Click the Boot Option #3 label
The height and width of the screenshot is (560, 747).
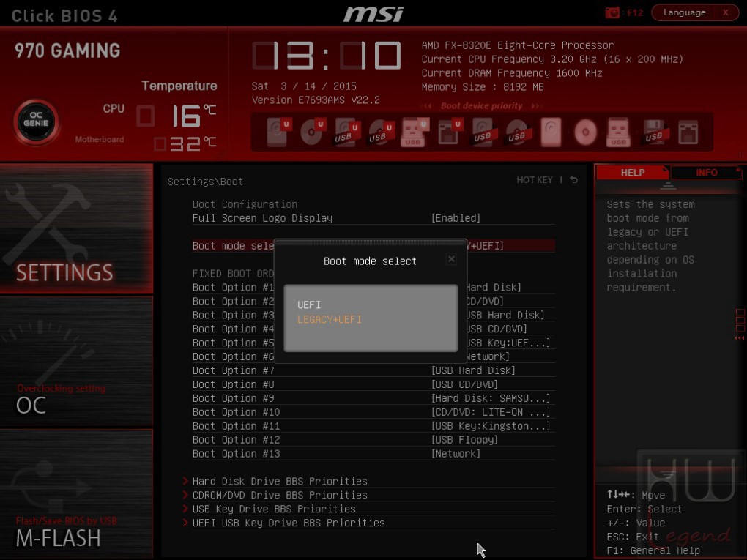(233, 315)
